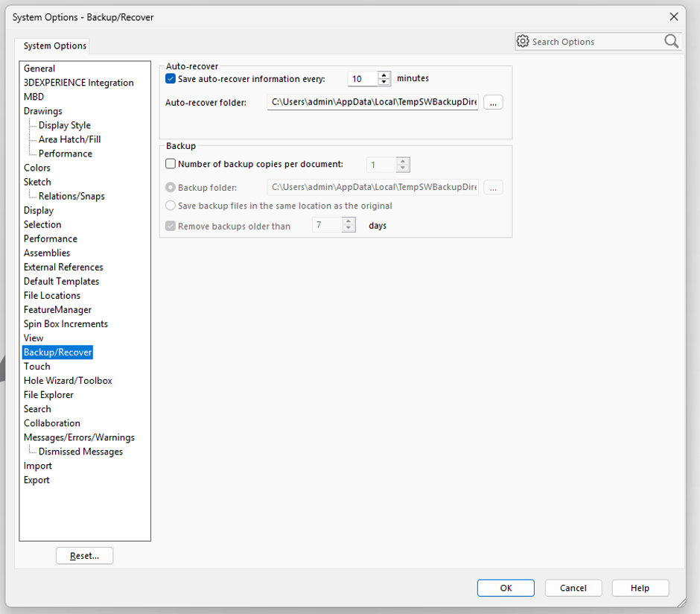Open Help for this dialog
Viewport: 700px width, 614px height.
click(640, 588)
